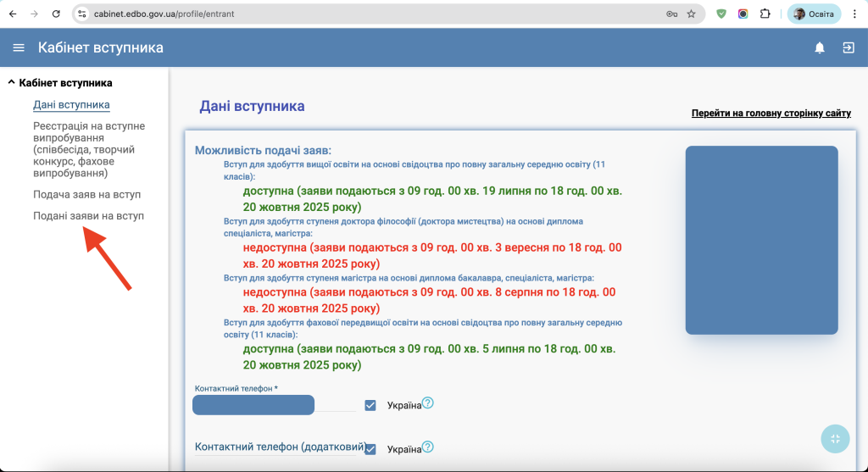Image resolution: width=868 pixels, height=472 pixels.
Task: Click red text mentioning 3 вересня
Action: tap(432, 256)
